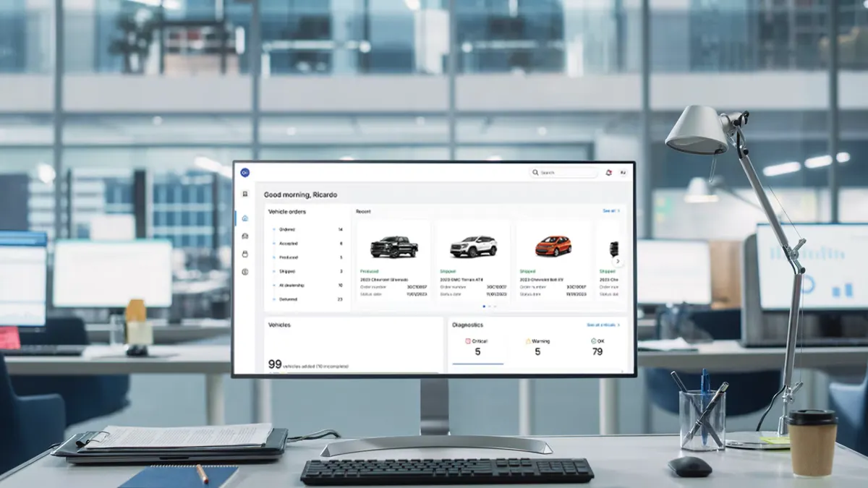
Task: Open the Shipped row in Vehicle orders
Action: 307,271
